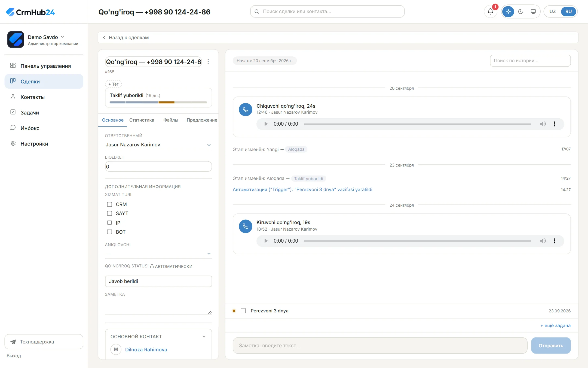Screen dimensions: 588x368
Task: Go back via Назад к сделкам
Action: [125, 38]
